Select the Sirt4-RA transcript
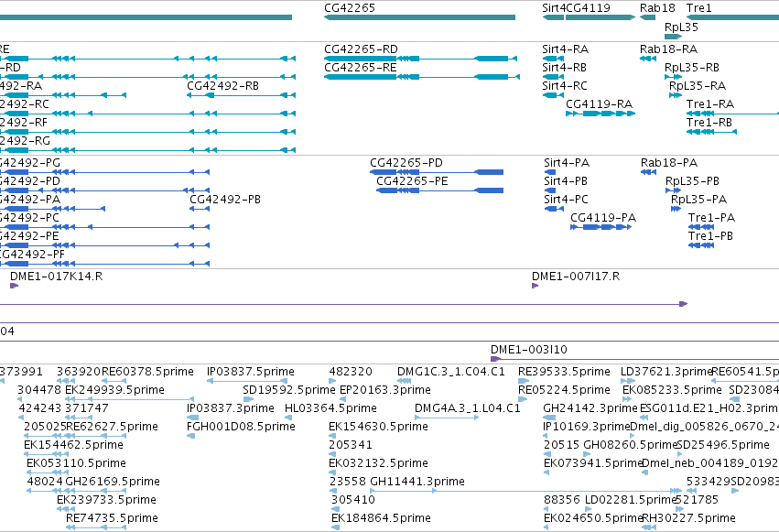The image size is (779, 532). [553, 59]
